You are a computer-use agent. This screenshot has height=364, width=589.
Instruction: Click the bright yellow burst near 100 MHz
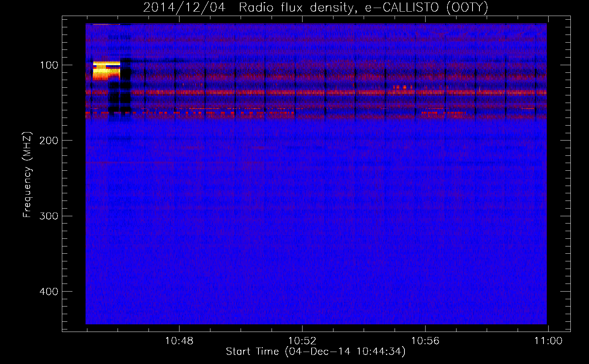(106, 71)
